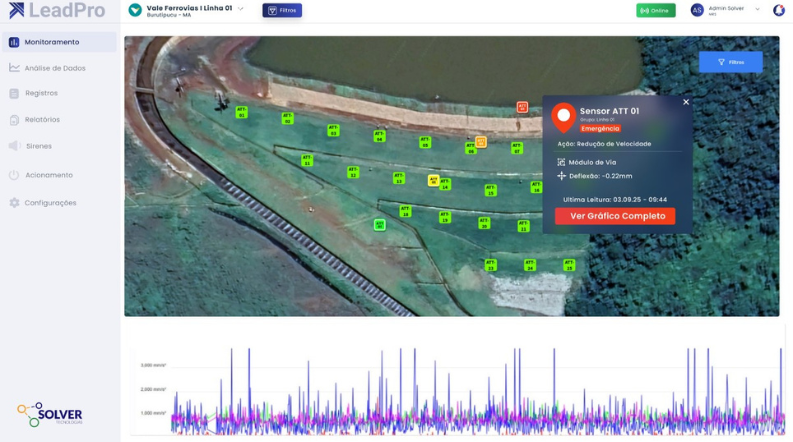Select green sensor marker ATT 02
The height and width of the screenshot is (442, 793).
(287, 119)
